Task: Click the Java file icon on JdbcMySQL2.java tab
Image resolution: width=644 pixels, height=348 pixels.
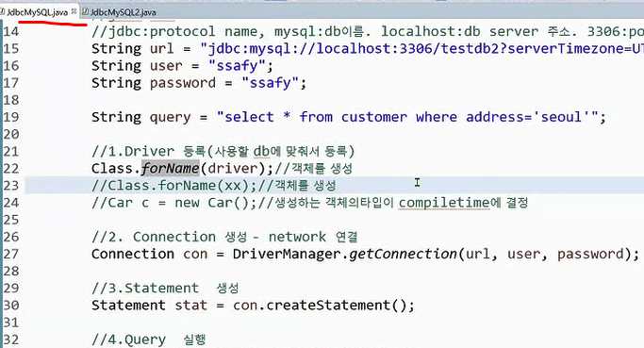Action: 85,12
